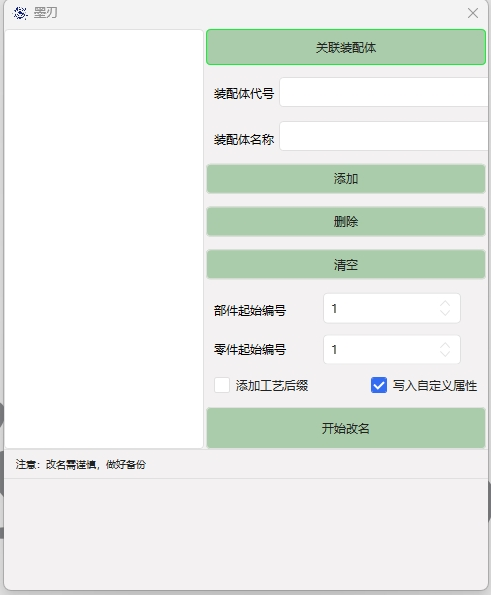491x595 pixels.
Task: Click the 注意：改名需谨慎 status message
Action: tap(80, 464)
